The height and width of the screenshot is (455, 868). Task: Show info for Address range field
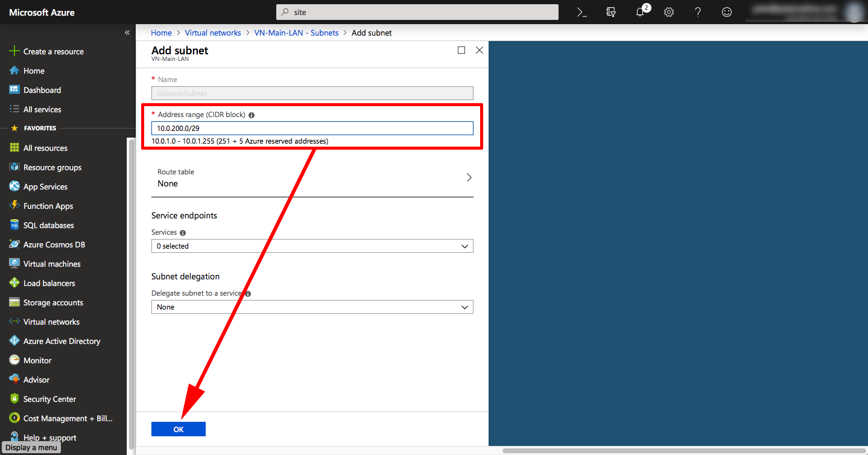click(x=252, y=115)
